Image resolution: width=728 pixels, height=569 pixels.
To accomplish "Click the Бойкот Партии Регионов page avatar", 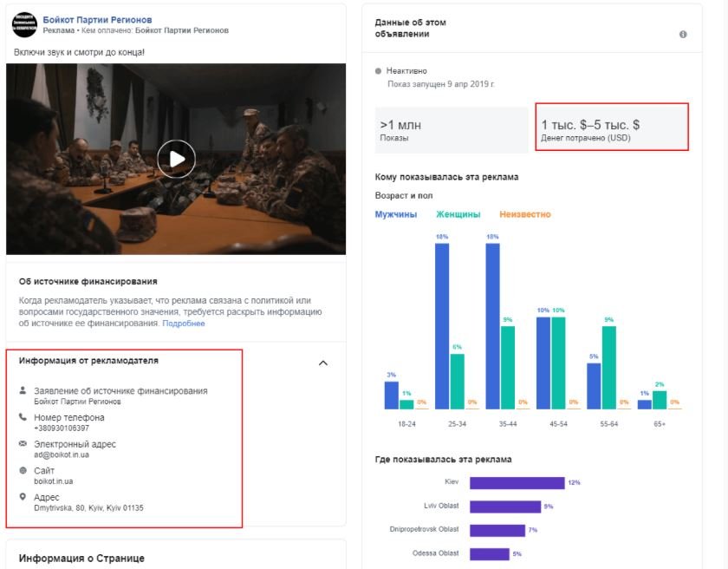I will 24,24.
